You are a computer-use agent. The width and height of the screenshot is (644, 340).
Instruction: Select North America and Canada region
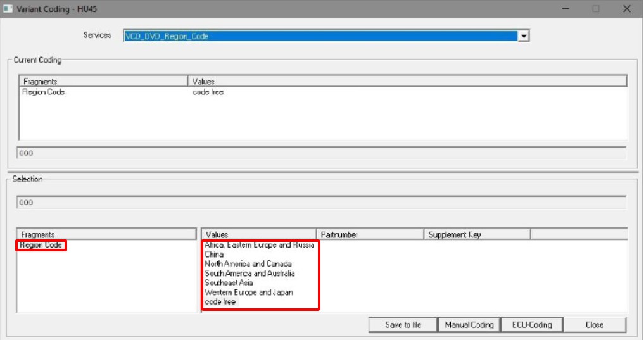(248, 264)
